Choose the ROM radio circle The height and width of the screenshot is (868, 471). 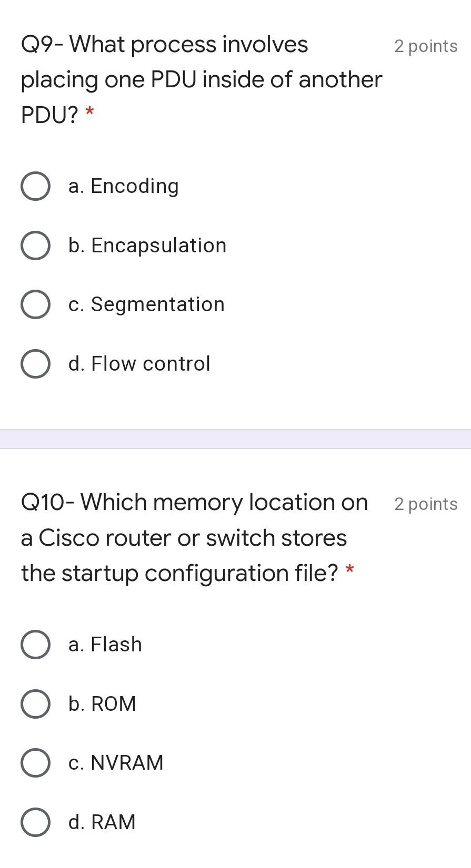click(x=35, y=704)
